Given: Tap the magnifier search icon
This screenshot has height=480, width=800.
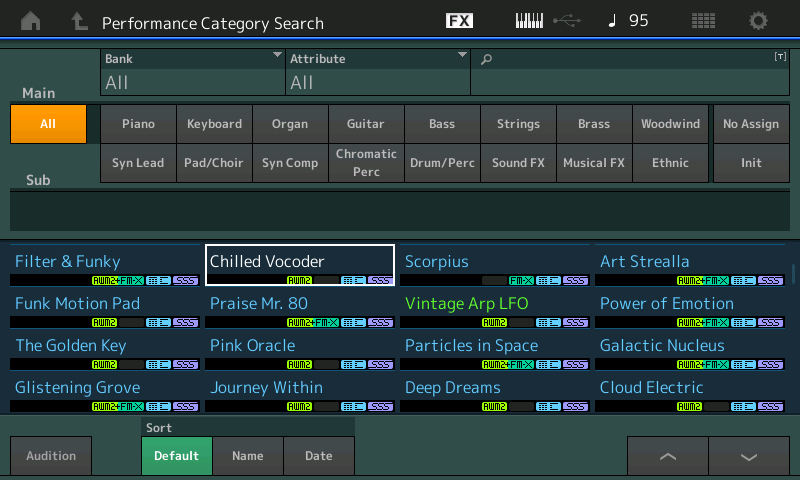Looking at the screenshot, I should (486, 59).
